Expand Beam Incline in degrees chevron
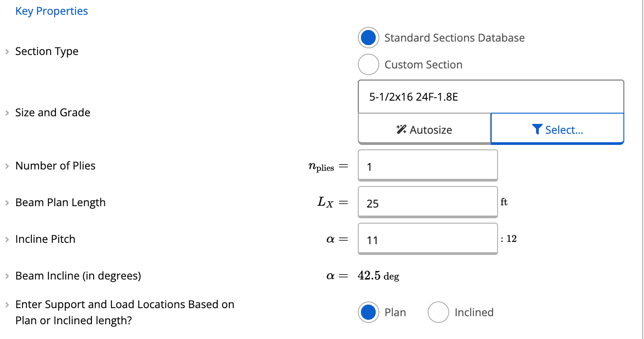The image size is (644, 339). pyautogui.click(x=7, y=276)
